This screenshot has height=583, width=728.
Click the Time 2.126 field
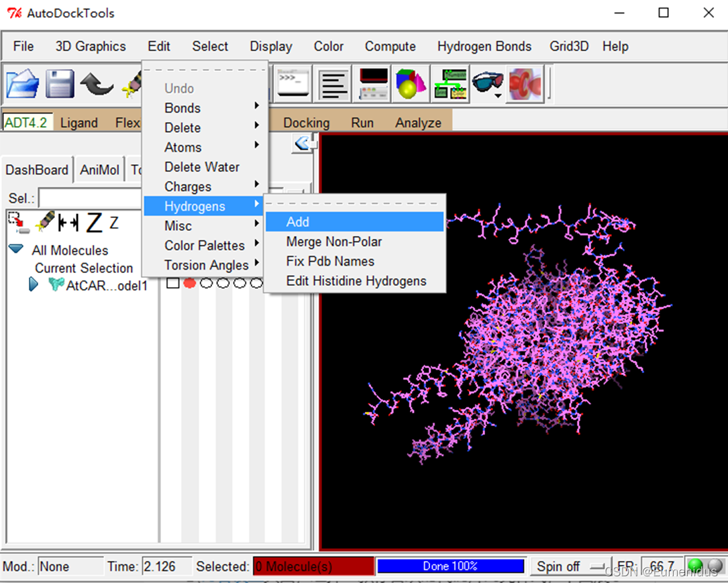(x=167, y=566)
